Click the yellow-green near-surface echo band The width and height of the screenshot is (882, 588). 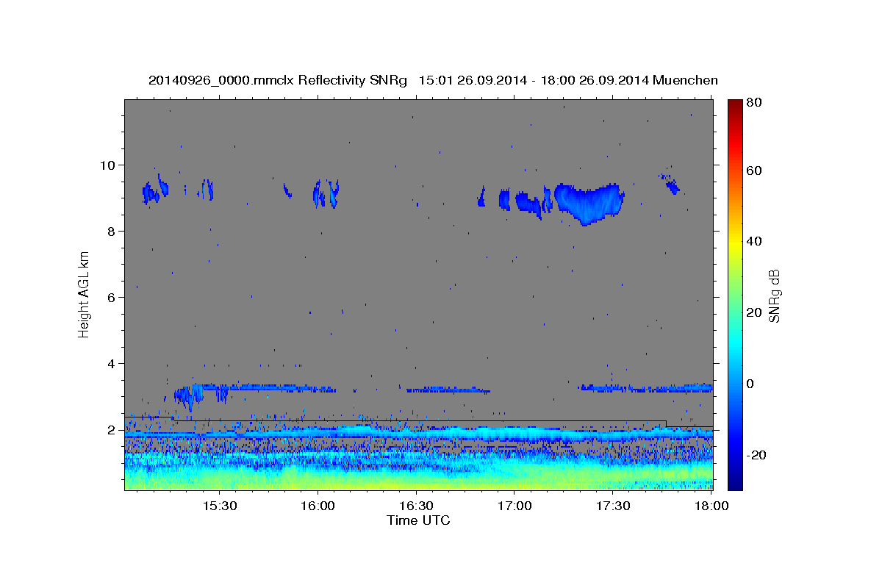[x=419, y=478]
